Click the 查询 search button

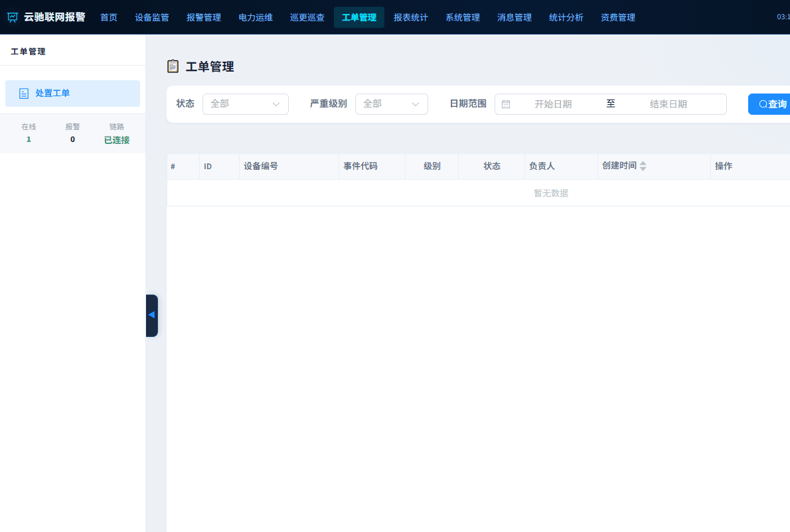click(769, 104)
